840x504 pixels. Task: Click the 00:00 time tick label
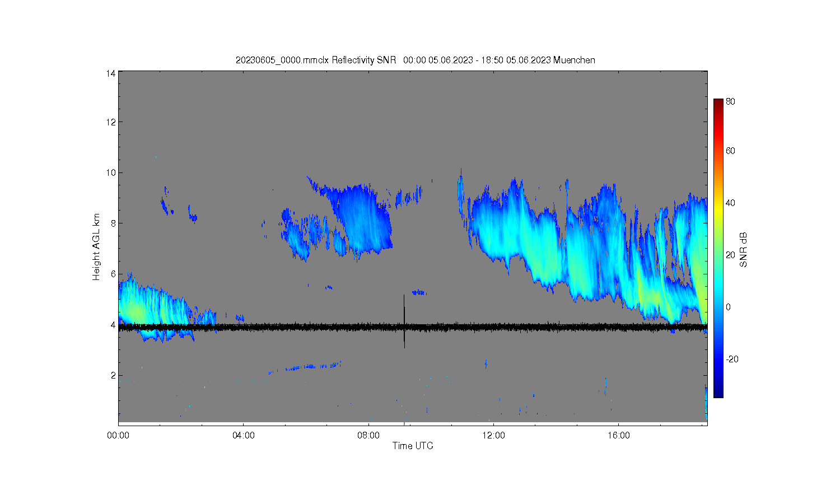[x=118, y=435]
